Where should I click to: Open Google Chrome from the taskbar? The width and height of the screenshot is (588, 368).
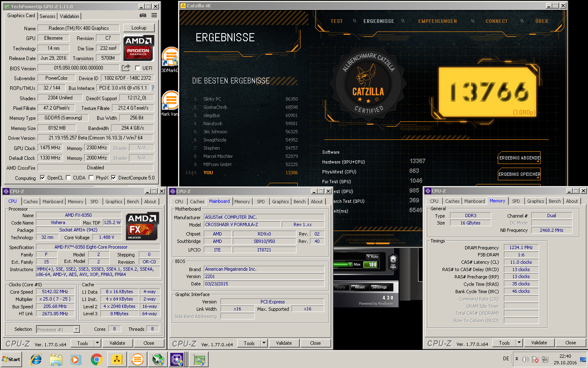[96, 359]
